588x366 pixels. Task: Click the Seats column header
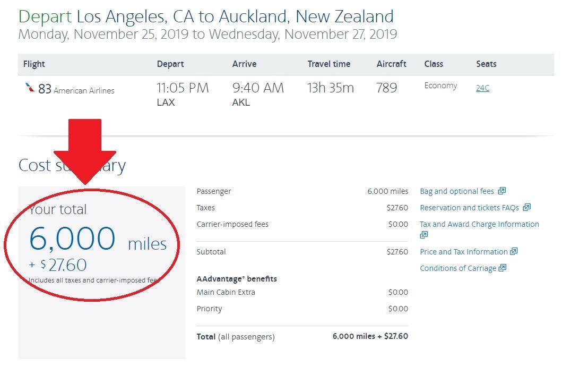point(486,64)
